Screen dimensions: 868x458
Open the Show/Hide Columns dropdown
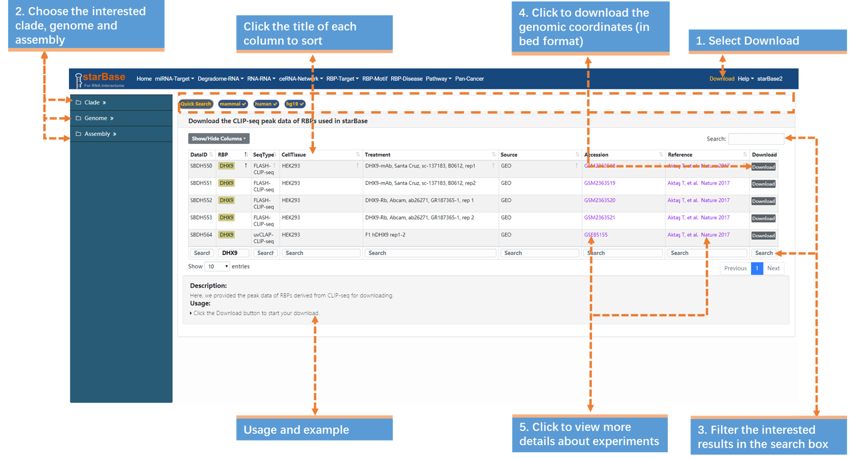point(218,139)
